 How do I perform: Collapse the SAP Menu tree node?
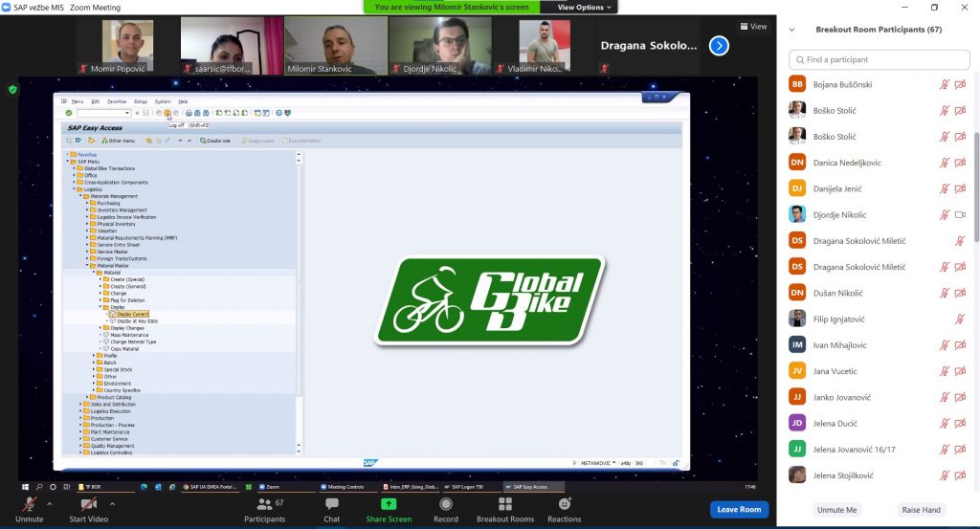[68, 161]
